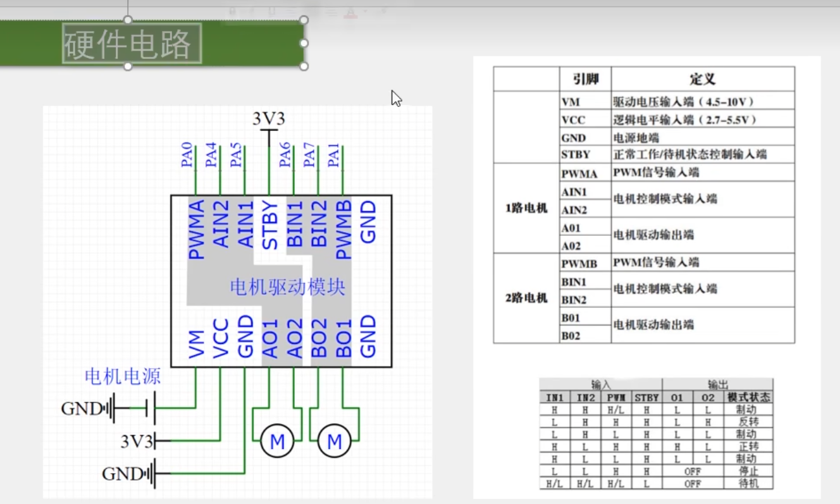Click the top selection handle of the title box
840x504 pixels.
point(129,20)
